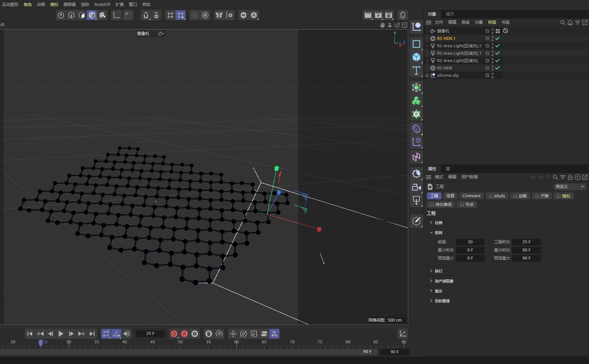Disable RS HDR green enable checkmark
The image size is (589, 364).
point(498,68)
